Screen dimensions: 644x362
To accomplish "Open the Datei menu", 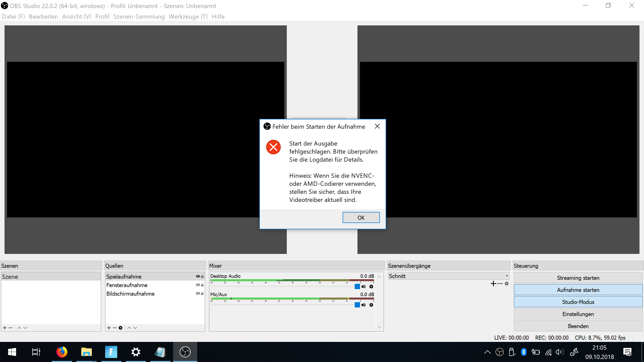I will (x=13, y=16).
